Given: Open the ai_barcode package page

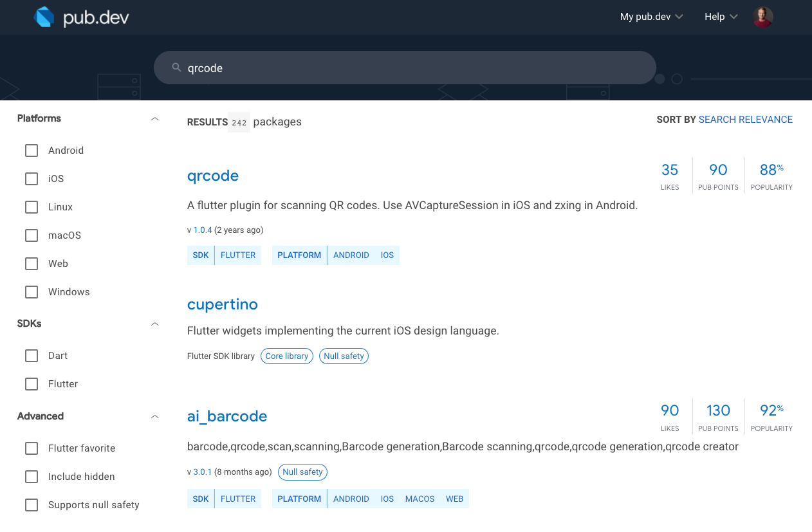Looking at the screenshot, I should coord(226,416).
